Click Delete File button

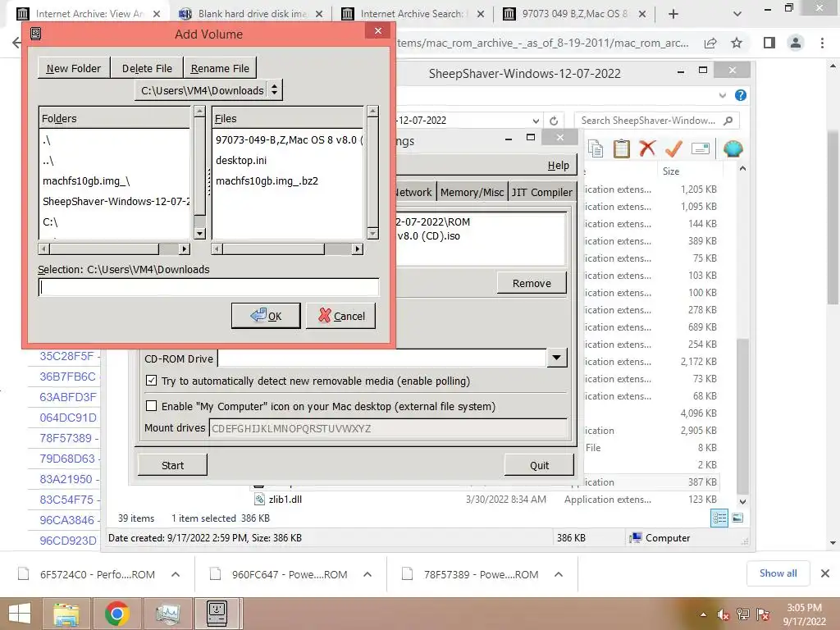147,68
